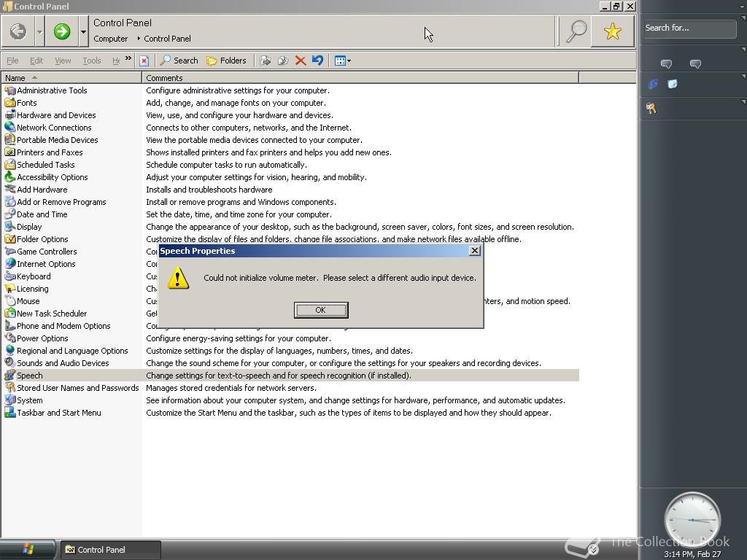
Task: Select Stored User Names and Passwords
Action: pyautogui.click(x=72, y=387)
